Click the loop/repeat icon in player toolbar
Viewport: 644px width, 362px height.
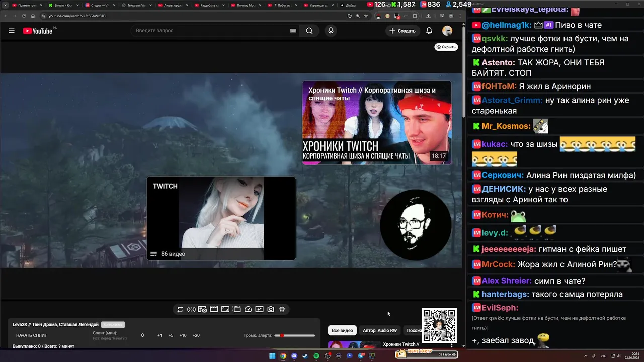click(x=180, y=309)
